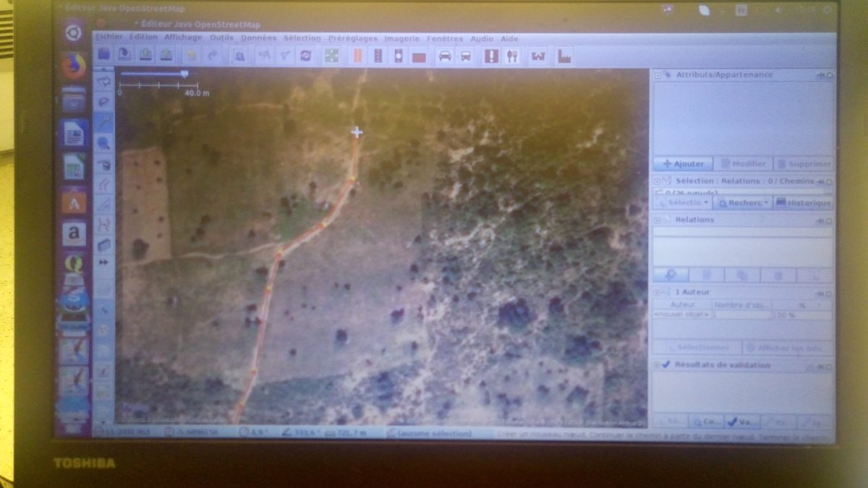The image size is (868, 488).
Task: Click the factory preset icon
Action: [564, 56]
